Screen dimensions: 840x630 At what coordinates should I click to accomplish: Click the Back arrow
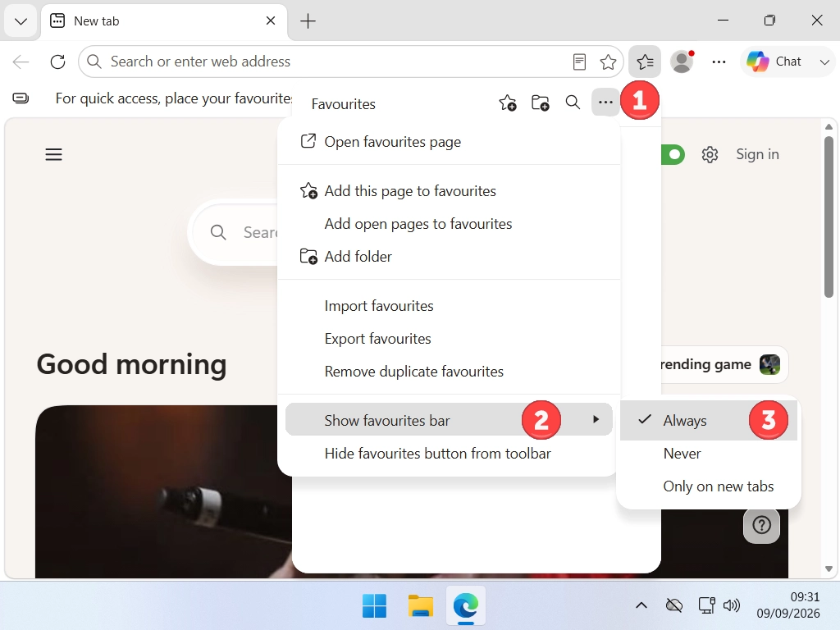pos(21,62)
